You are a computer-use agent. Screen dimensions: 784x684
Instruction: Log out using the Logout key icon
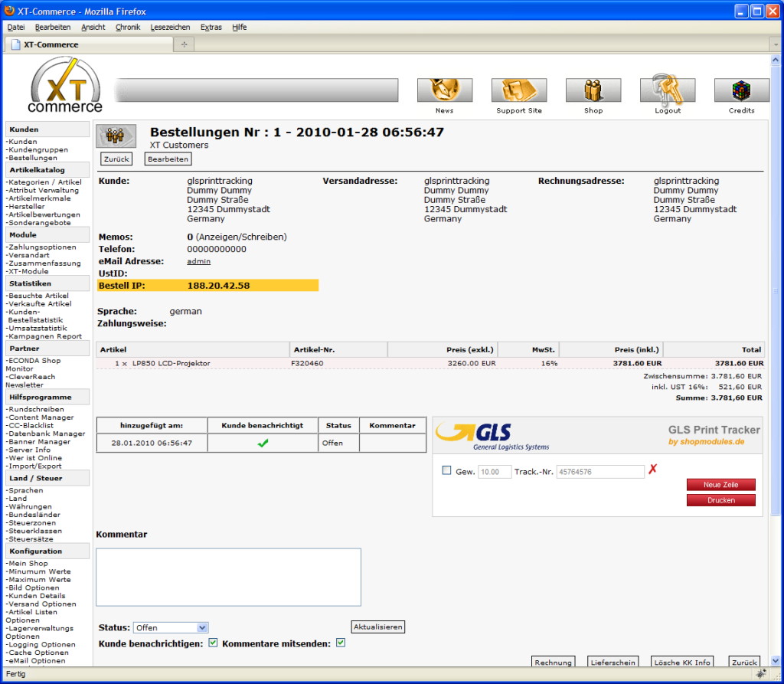[667, 88]
